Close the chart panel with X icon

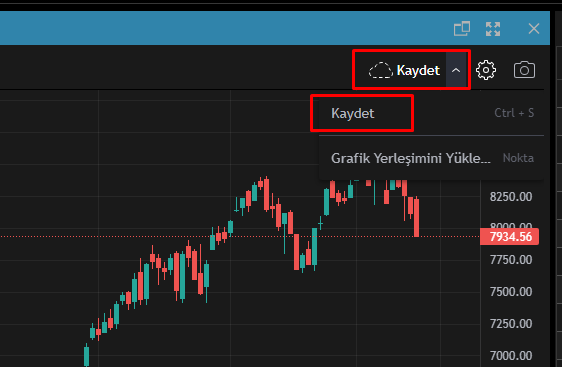(534, 29)
